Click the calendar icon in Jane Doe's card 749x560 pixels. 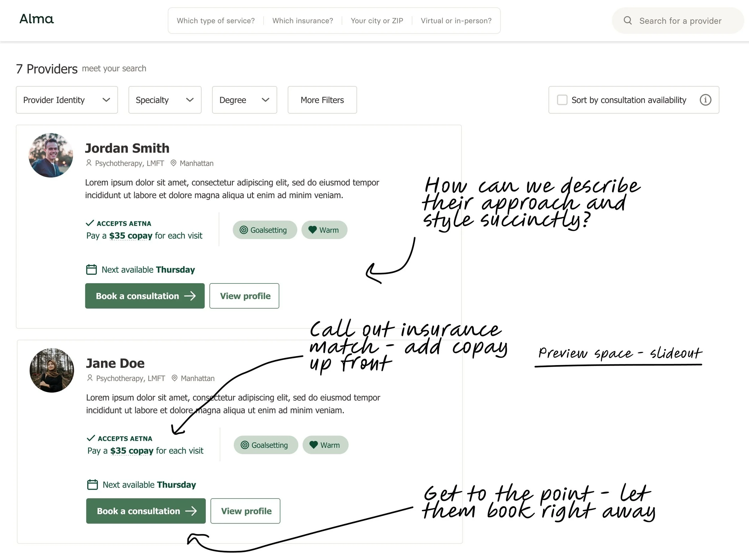pyautogui.click(x=93, y=485)
